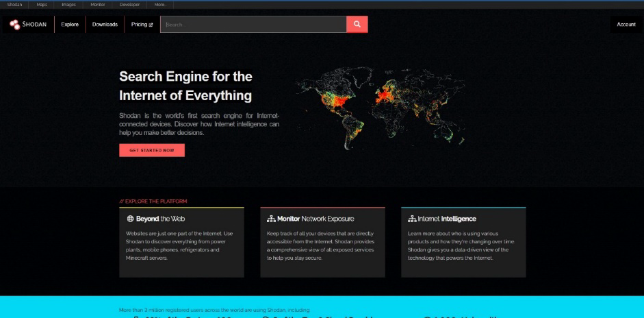This screenshot has width=644, height=318.
Task: Open the Beyond the Web card
Action: click(181, 242)
